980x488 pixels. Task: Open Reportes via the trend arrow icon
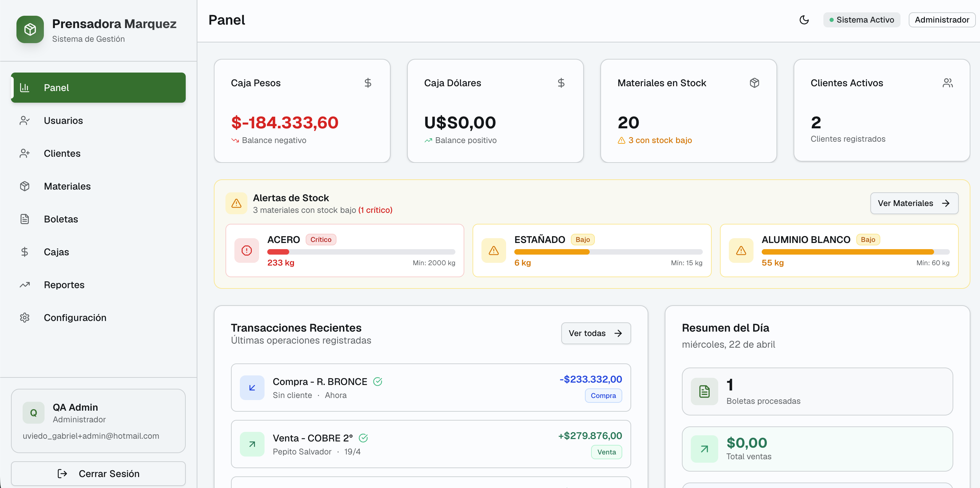click(x=25, y=285)
